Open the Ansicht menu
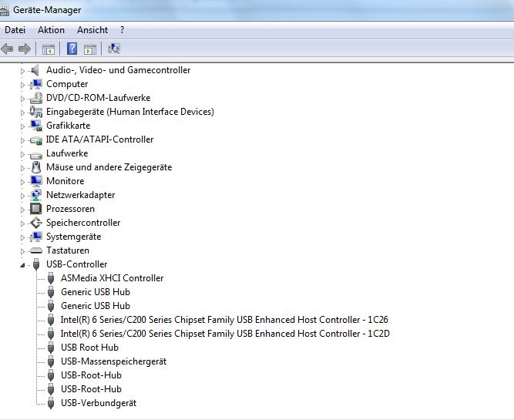The image size is (514, 420). coord(92,30)
